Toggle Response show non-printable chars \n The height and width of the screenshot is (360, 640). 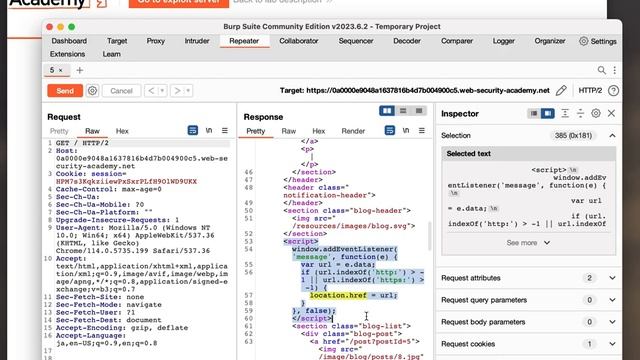pyautogui.click(x=406, y=131)
